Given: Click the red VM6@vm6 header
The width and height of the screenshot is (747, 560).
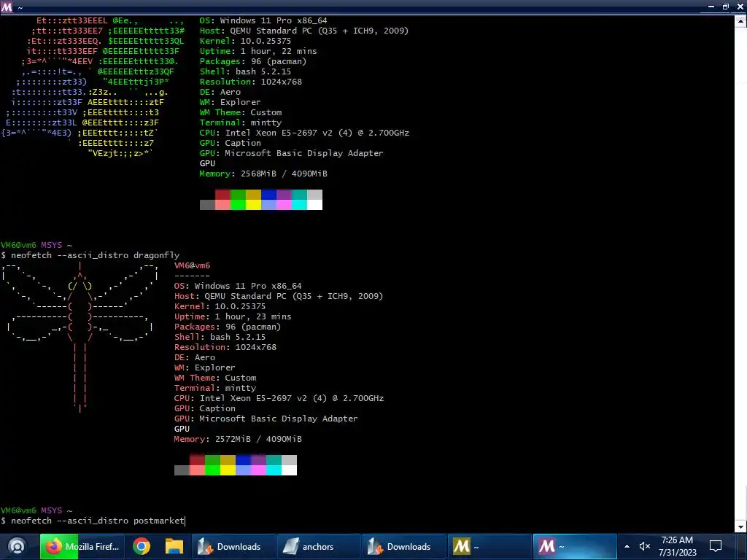Looking at the screenshot, I should click(192, 265).
